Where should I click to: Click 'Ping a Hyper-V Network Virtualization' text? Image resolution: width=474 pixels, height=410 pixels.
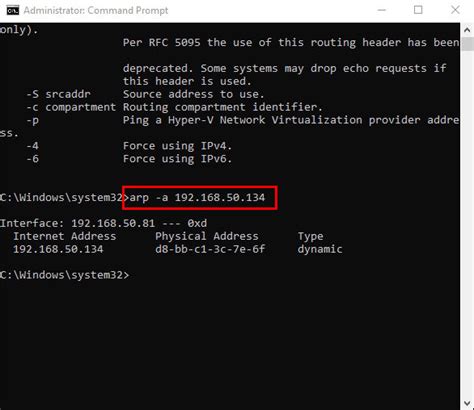point(242,120)
